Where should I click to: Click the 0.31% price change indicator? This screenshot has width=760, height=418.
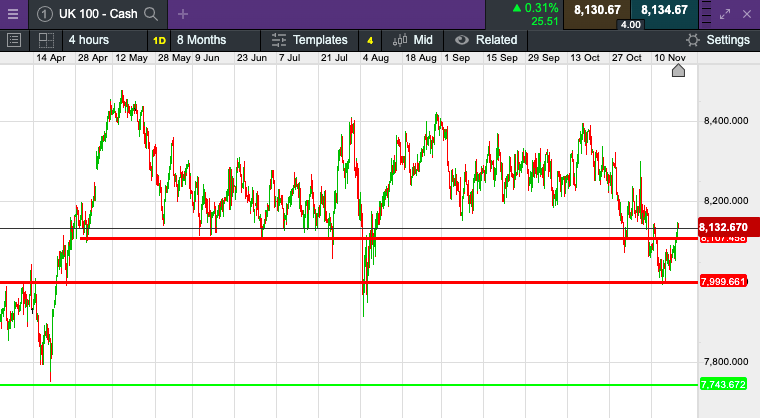pyautogui.click(x=536, y=8)
